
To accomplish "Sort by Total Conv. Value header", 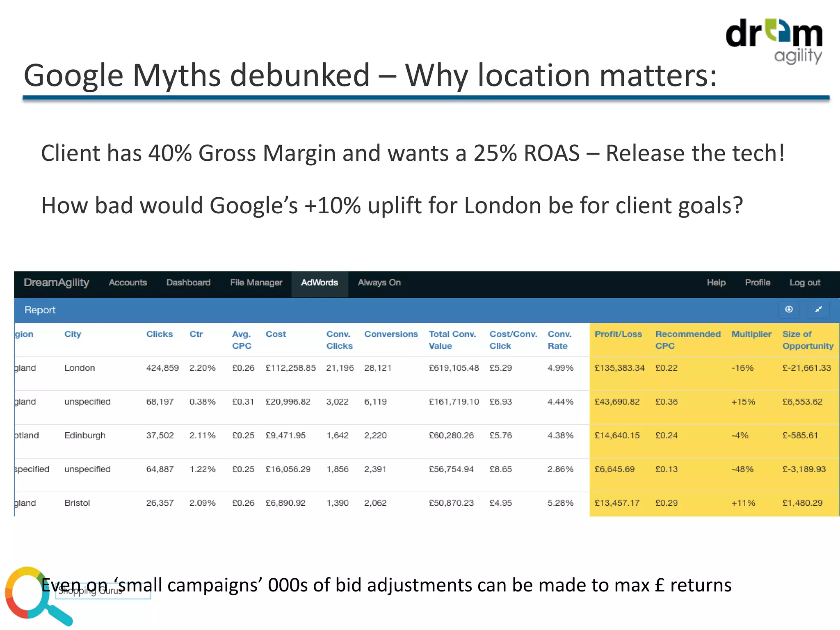I will [452, 340].
